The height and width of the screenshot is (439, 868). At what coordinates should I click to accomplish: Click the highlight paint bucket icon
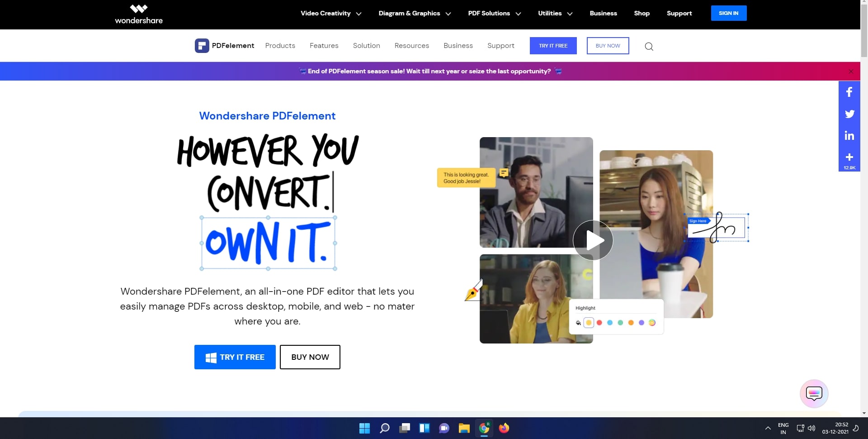point(578,323)
